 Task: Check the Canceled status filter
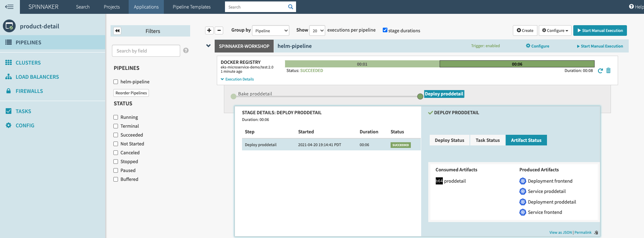pos(116,153)
